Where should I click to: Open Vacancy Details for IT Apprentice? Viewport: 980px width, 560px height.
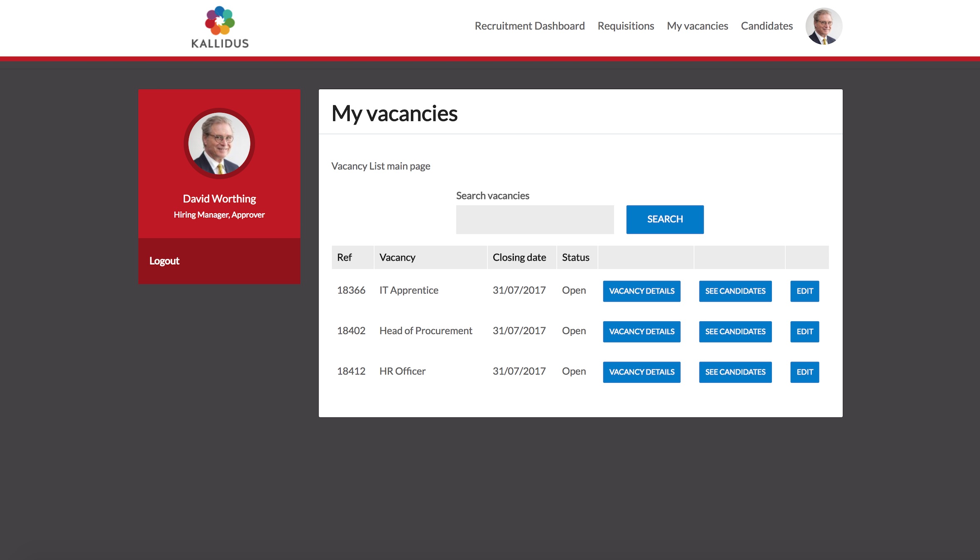click(x=642, y=291)
